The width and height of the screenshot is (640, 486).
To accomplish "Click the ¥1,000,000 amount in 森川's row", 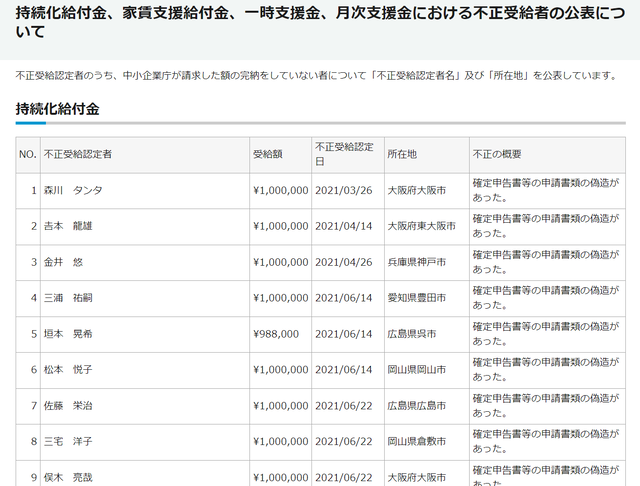I will click(x=281, y=191).
